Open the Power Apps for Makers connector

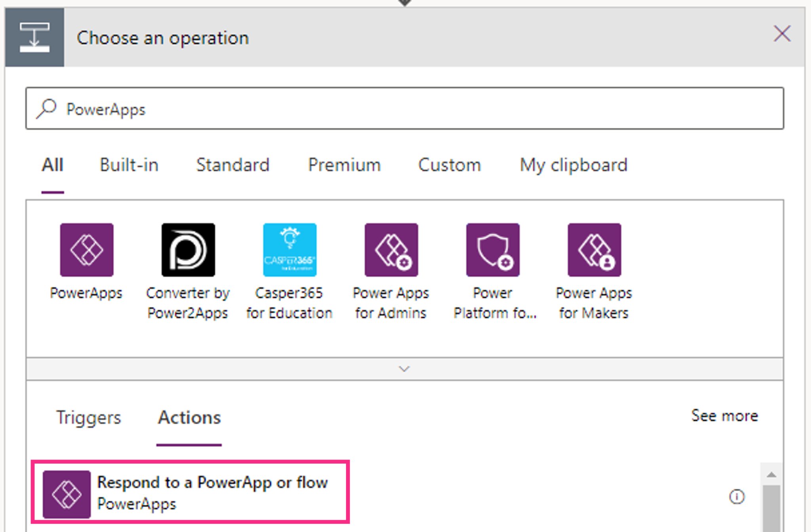594,249
